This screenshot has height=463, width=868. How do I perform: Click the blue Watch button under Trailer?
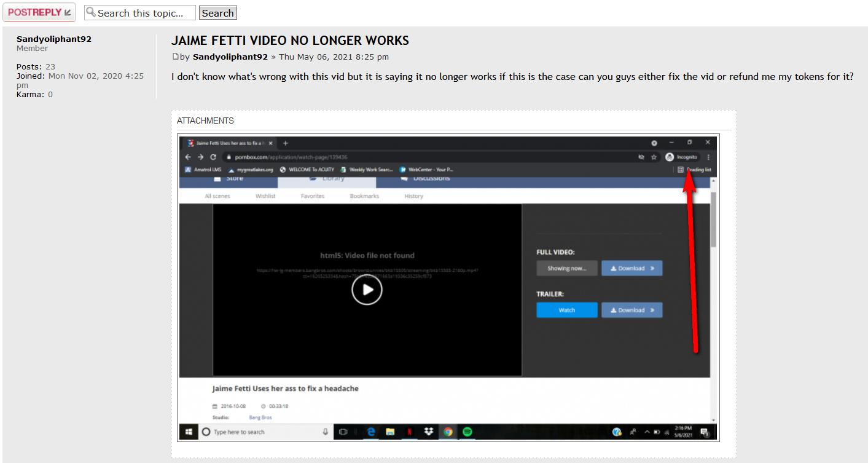pos(566,310)
